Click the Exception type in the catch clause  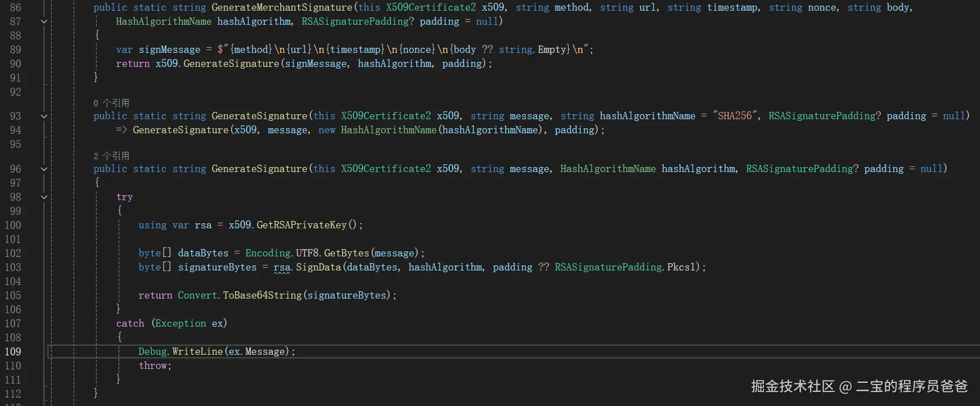[181, 323]
